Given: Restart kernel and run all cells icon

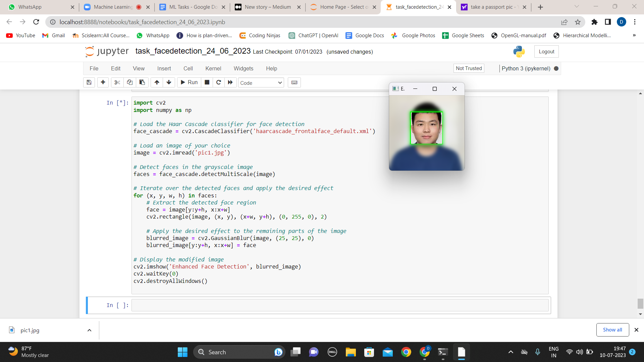Looking at the screenshot, I should [230, 82].
